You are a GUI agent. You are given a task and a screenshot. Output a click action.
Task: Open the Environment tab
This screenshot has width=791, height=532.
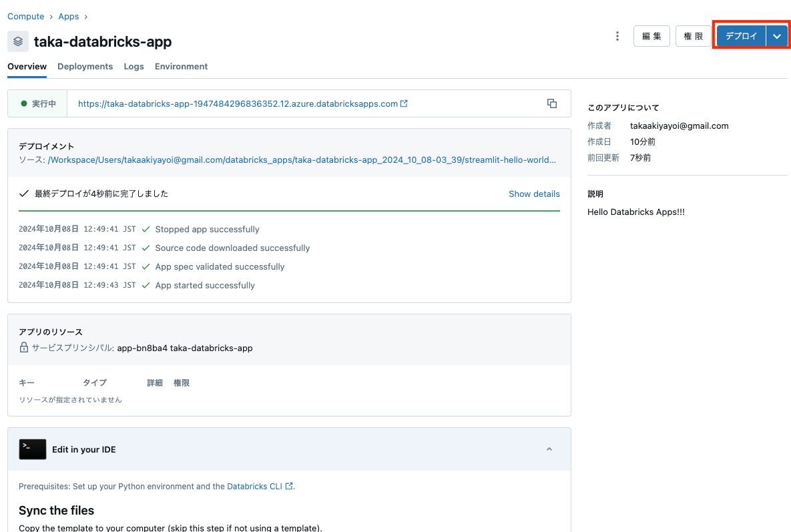click(181, 67)
